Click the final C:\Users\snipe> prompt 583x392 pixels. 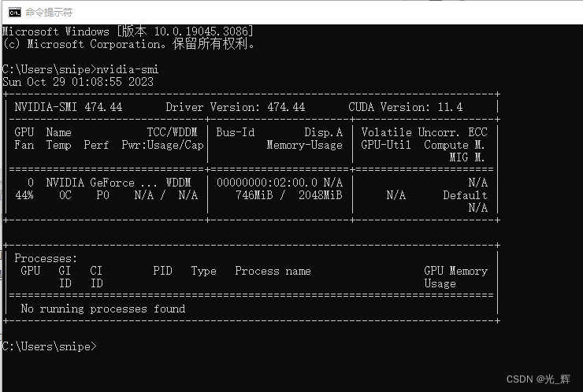click(x=50, y=346)
